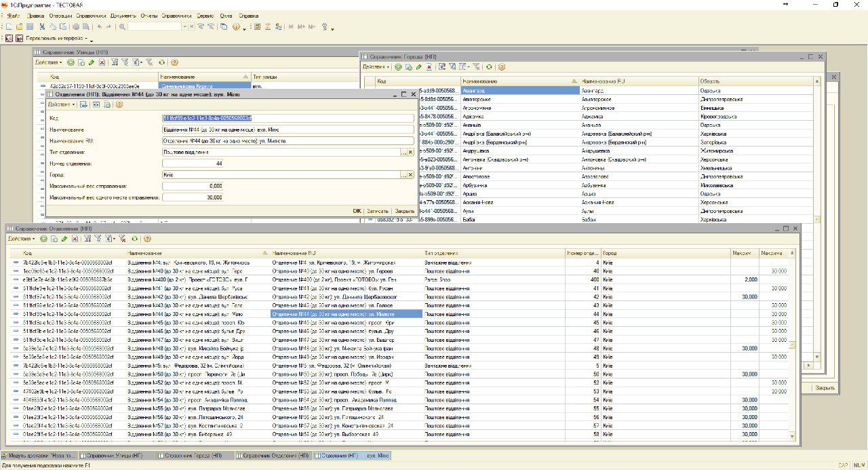Click Записать in the Отделения (НП) form
Screen dimensions: 868x470
point(378,211)
